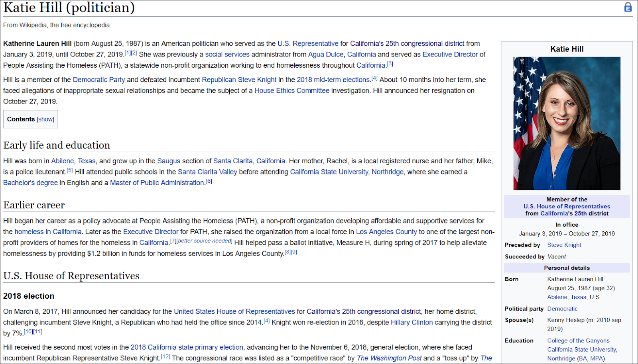
Task: Expand the Contents box with show
Action: (x=45, y=119)
